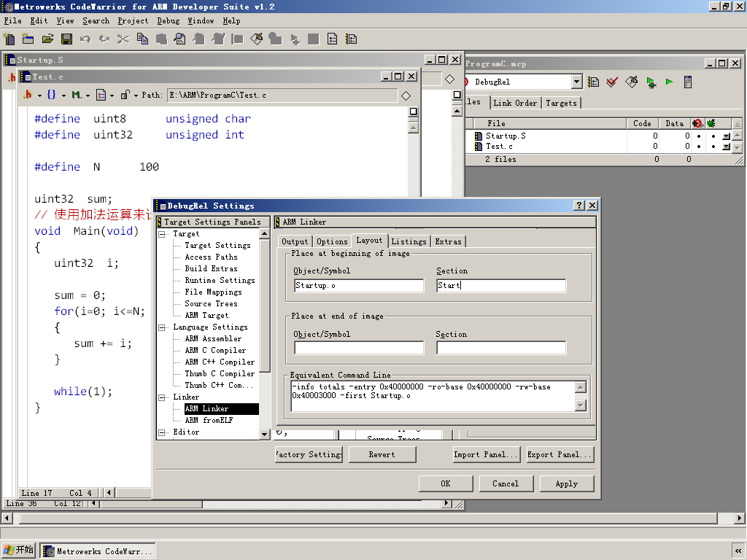Open the File menu

13,20
